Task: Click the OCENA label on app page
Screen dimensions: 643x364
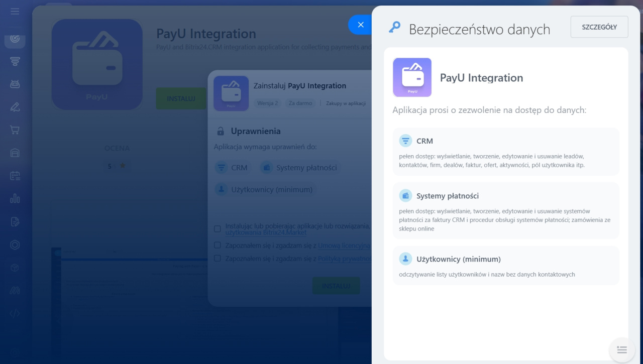Action: click(117, 148)
